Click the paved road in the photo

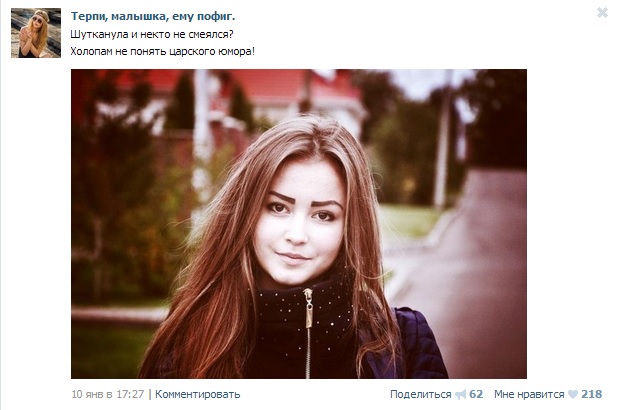478,279
